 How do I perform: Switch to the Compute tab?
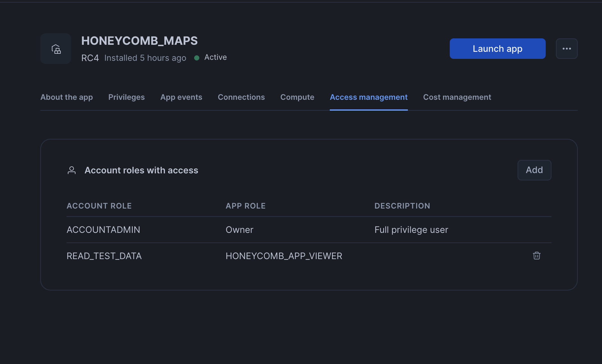tap(297, 97)
